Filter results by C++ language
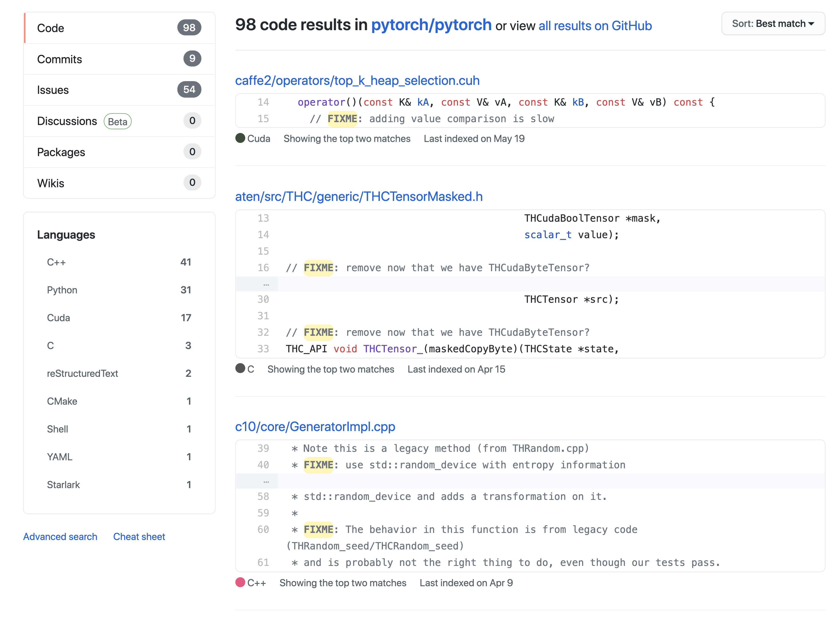The width and height of the screenshot is (840, 623). pyautogui.click(x=119, y=262)
